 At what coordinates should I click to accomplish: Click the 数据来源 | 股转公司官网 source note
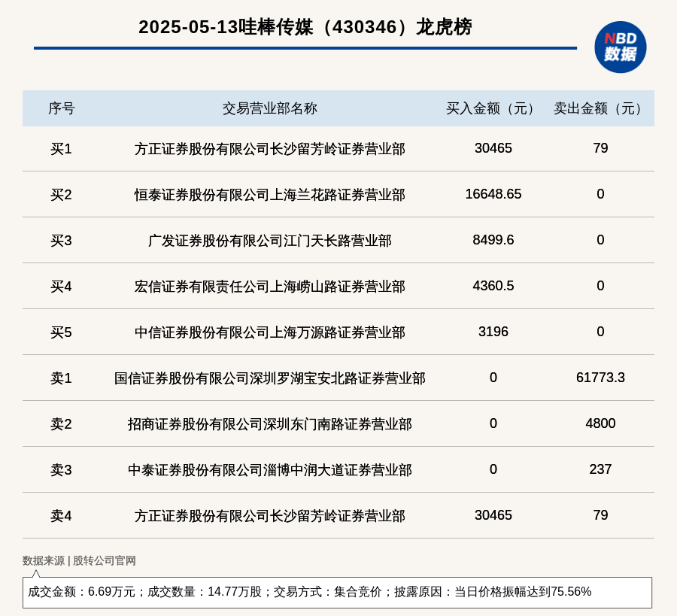79,560
